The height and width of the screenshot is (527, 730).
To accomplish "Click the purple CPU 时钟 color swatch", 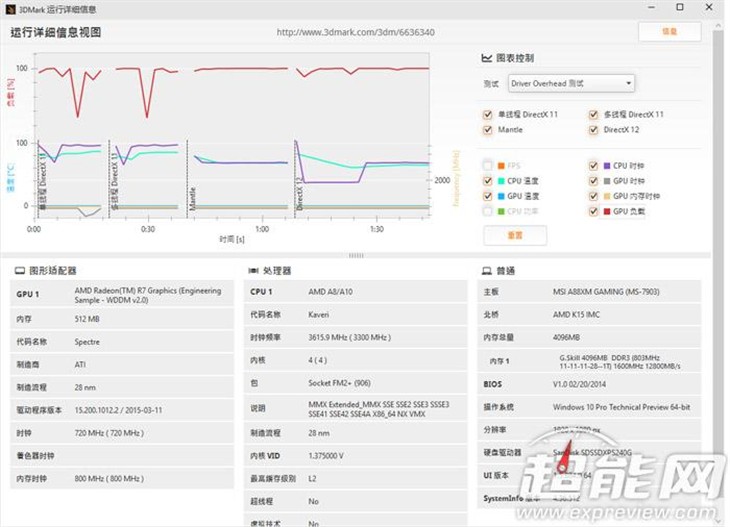I will (607, 166).
